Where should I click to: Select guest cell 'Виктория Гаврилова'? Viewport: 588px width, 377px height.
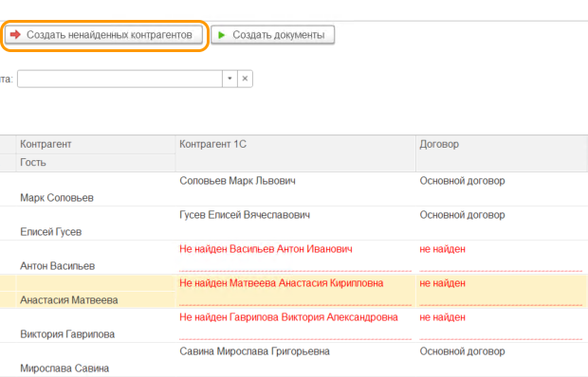96,334
